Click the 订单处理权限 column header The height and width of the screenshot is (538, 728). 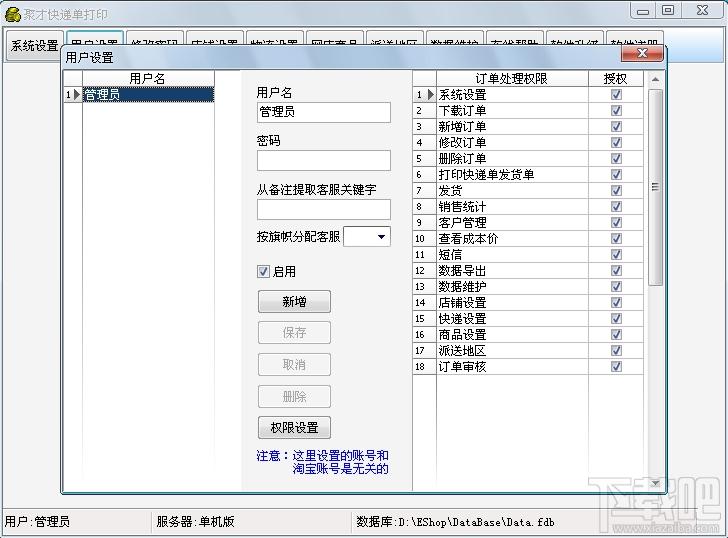point(512,78)
